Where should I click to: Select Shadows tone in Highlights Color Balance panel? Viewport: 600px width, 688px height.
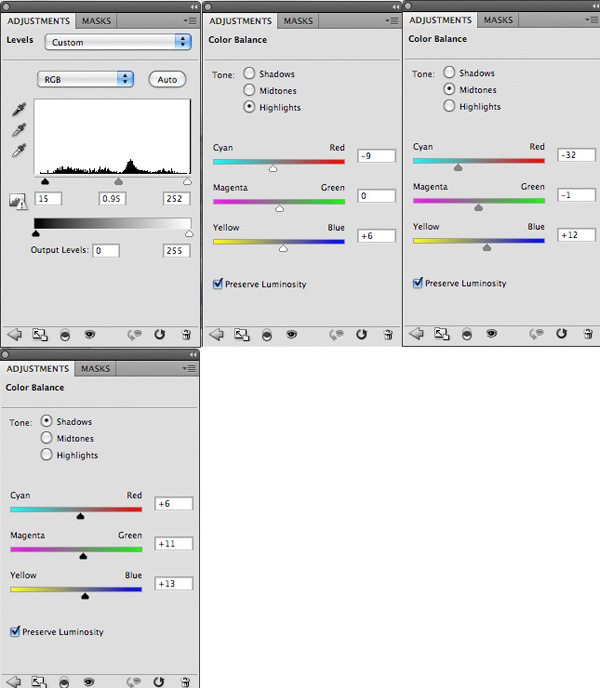pyautogui.click(x=249, y=73)
